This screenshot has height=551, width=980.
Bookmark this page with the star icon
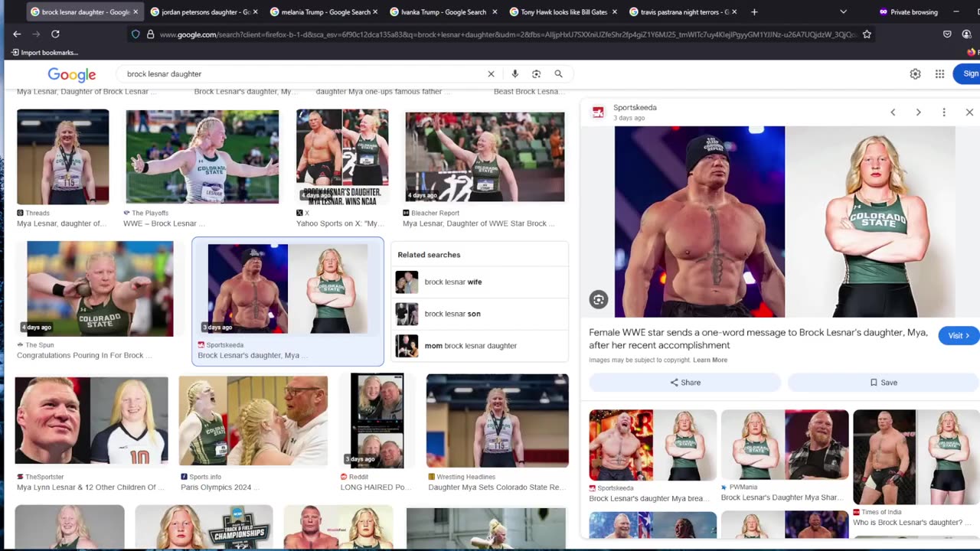(x=867, y=34)
